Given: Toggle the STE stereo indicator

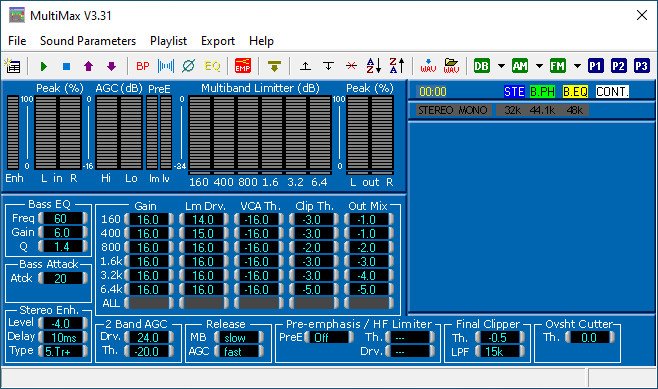Looking at the screenshot, I should pyautogui.click(x=514, y=91).
